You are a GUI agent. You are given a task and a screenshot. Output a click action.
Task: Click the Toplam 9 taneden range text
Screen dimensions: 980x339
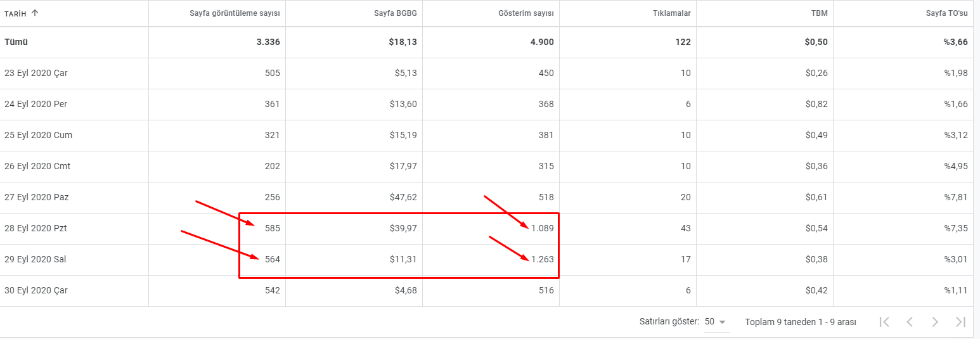click(x=801, y=322)
